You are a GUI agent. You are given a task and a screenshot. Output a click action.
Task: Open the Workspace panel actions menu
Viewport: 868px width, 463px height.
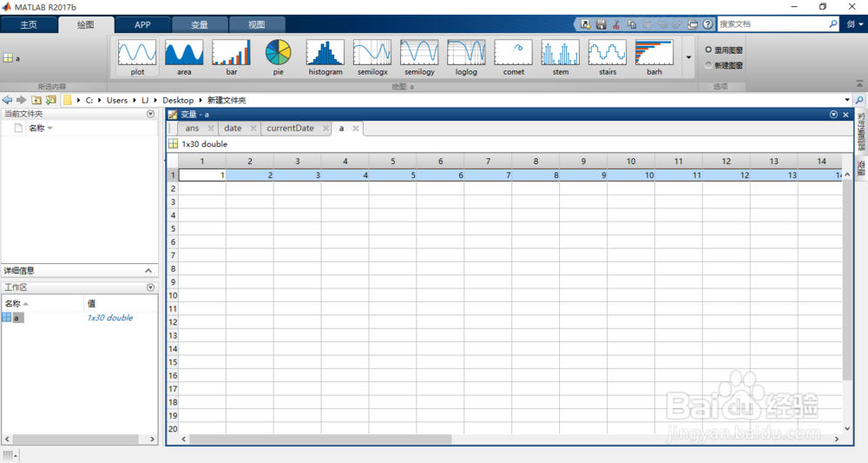(150, 288)
